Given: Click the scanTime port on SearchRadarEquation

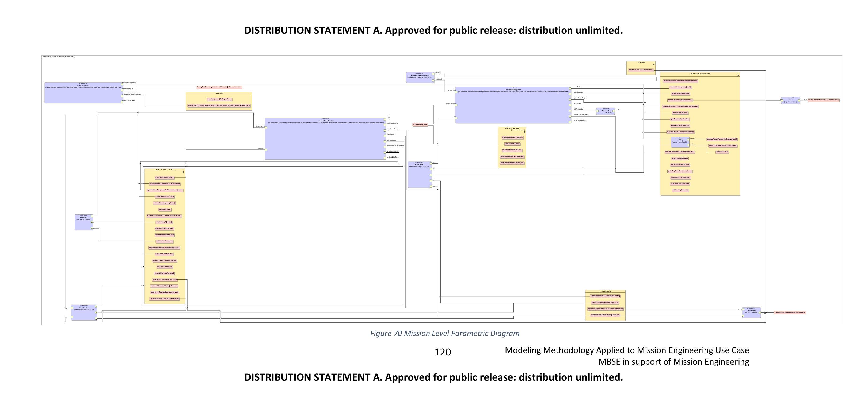Looking at the screenshot, I should tap(266, 149).
